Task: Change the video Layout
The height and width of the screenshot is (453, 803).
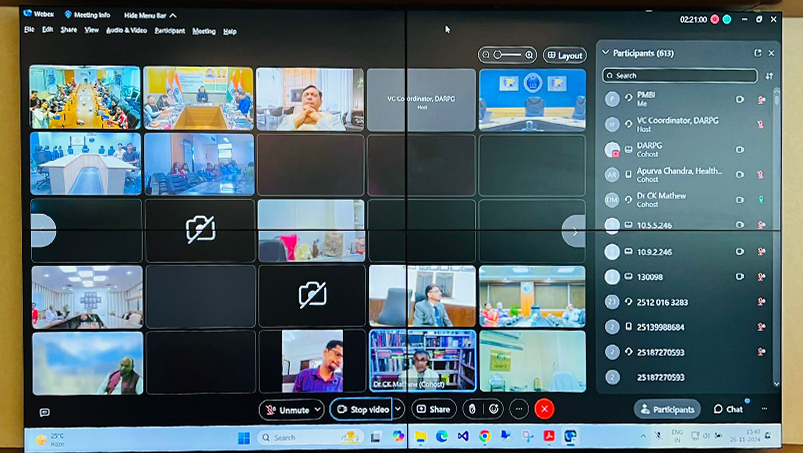Action: click(x=565, y=55)
